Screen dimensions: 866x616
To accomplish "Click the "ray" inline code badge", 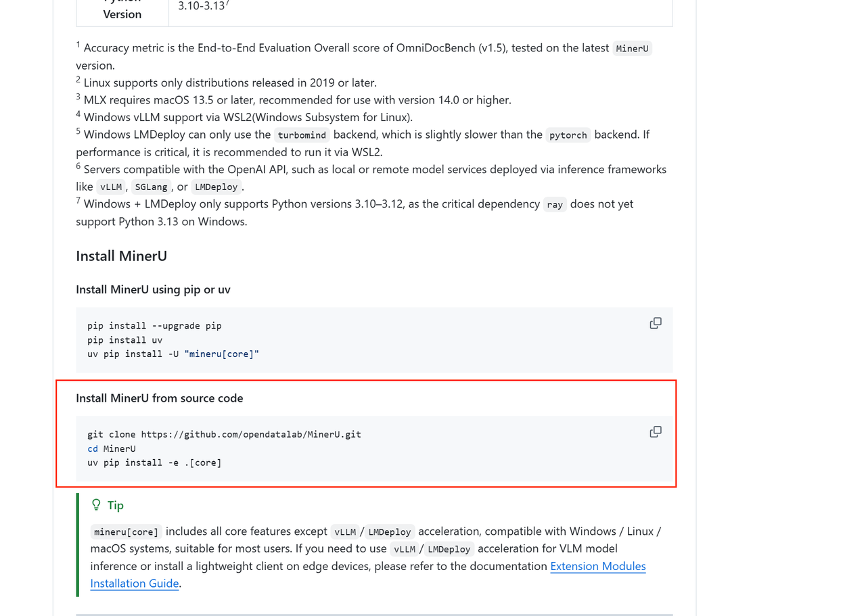I will pos(555,205).
